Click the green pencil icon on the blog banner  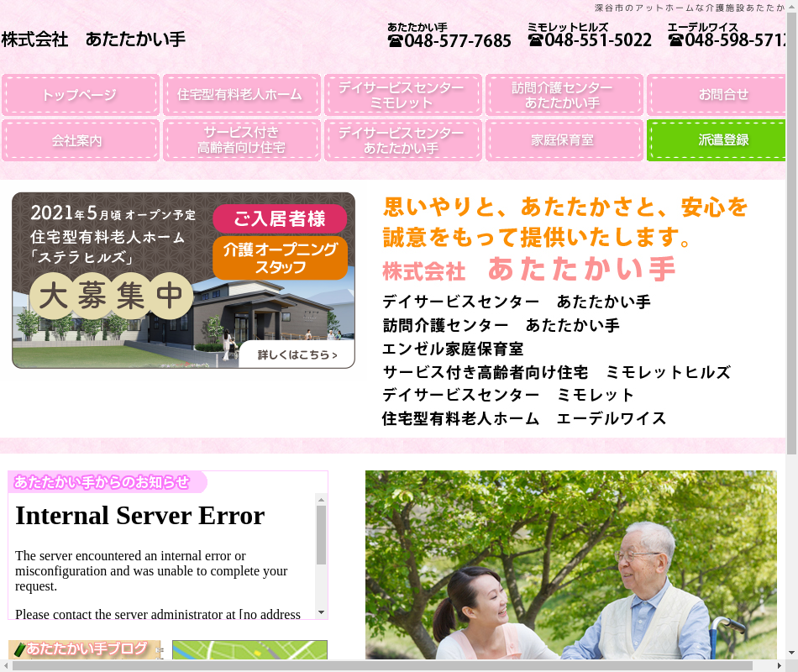[x=18, y=649]
